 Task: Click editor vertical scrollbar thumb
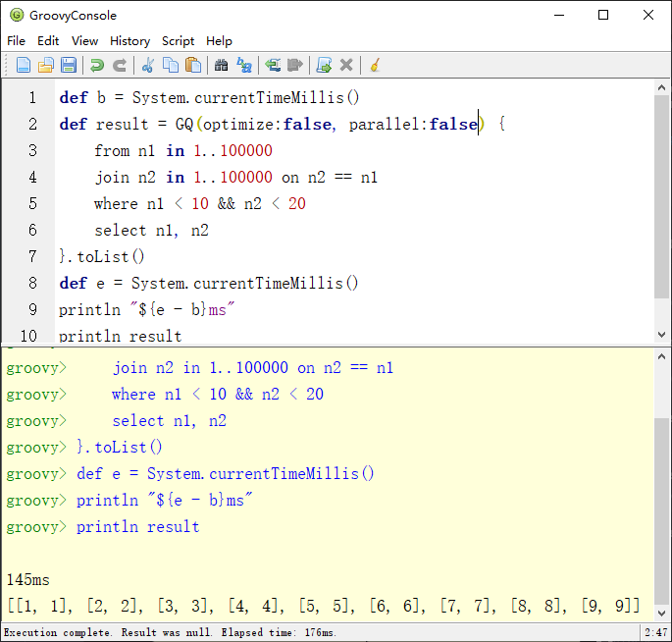point(662,196)
